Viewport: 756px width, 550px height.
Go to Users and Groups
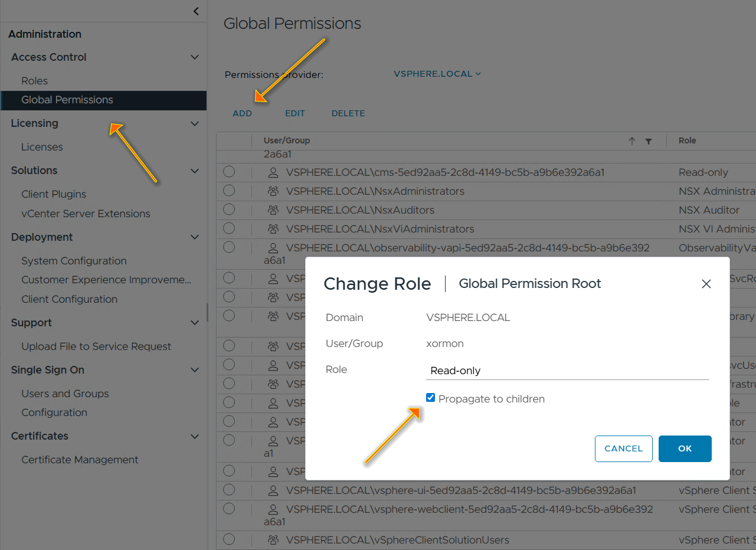[x=65, y=394]
